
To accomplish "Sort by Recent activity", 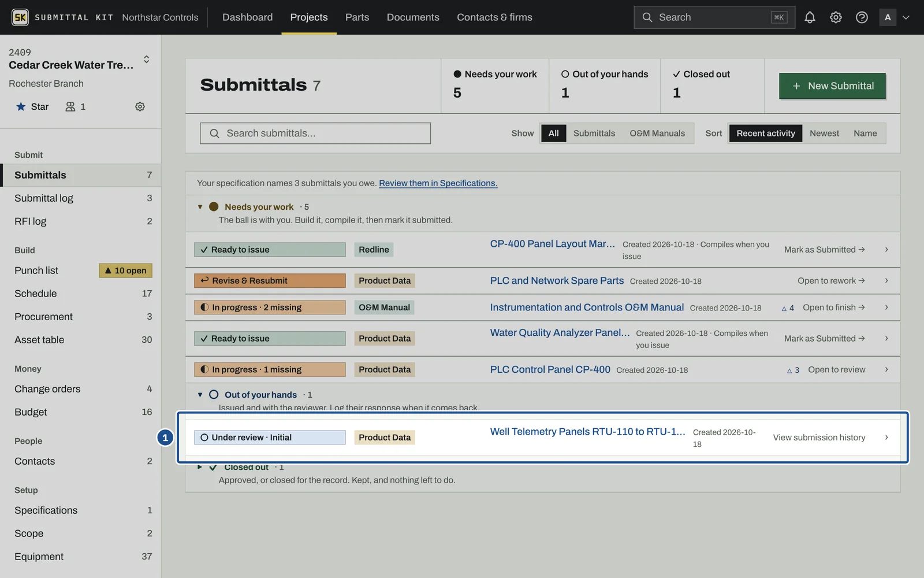I will click(x=766, y=134).
